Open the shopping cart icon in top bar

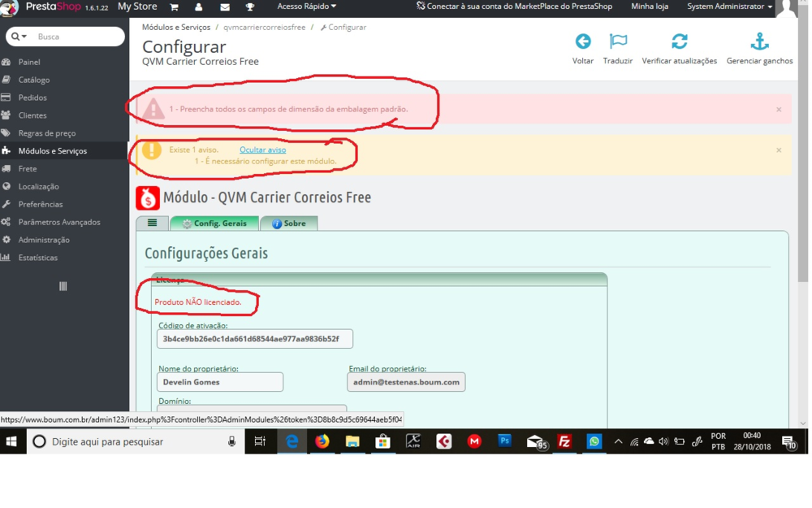tap(173, 7)
